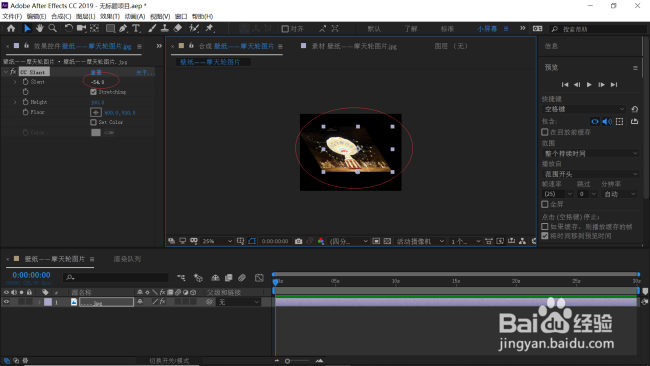Open the show channel RGB color icon
Image resolution: width=650 pixels, height=366 pixels.
click(321, 241)
